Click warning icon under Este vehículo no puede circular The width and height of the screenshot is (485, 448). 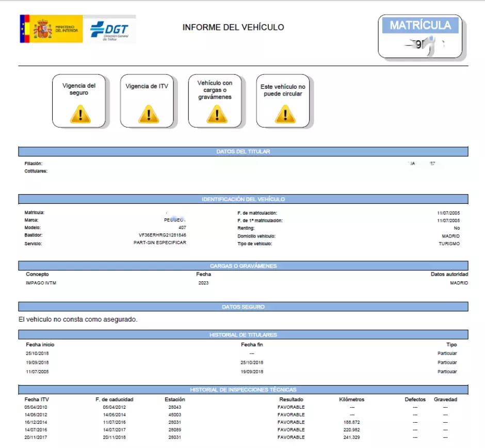point(284,114)
